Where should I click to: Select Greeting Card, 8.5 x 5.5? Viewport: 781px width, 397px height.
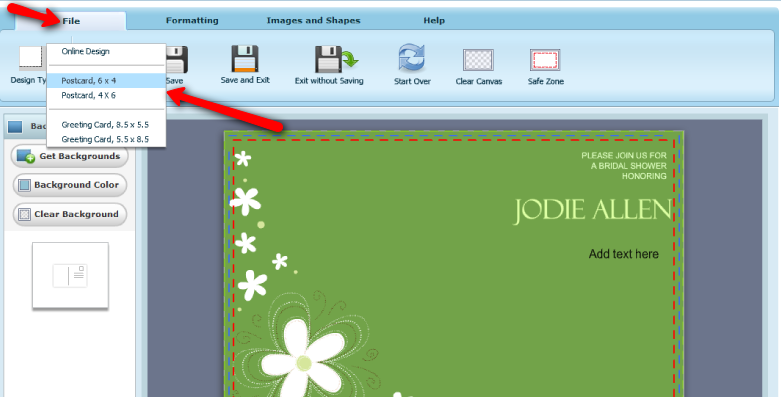[106, 125]
